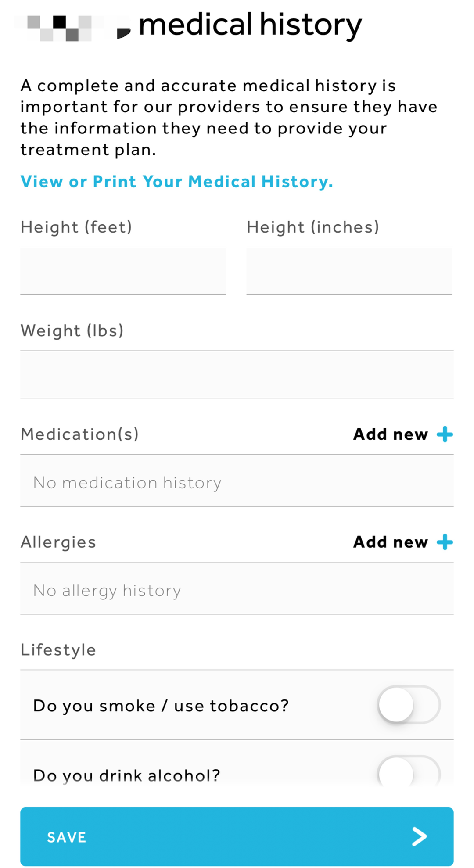This screenshot has height=868, width=474.
Task: Open View or Print Your Medical History link
Action: [176, 182]
